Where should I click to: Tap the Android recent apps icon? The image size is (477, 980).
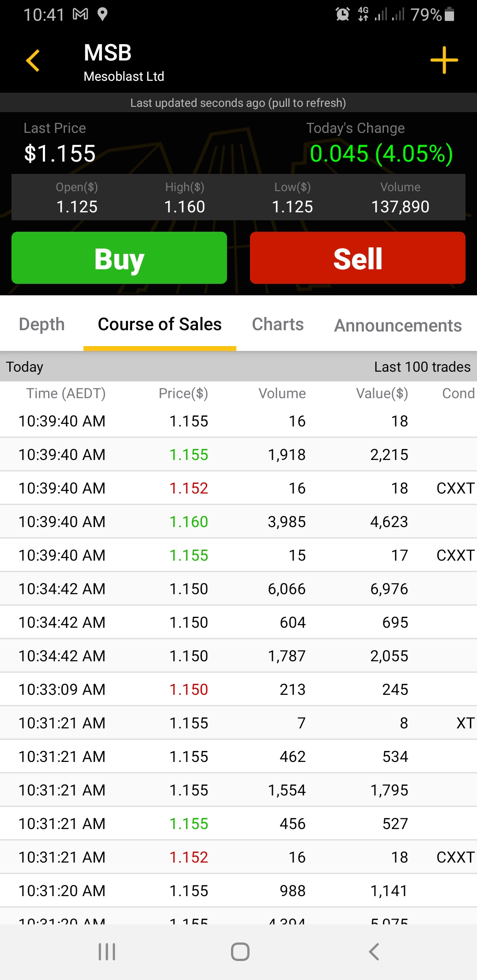(107, 952)
